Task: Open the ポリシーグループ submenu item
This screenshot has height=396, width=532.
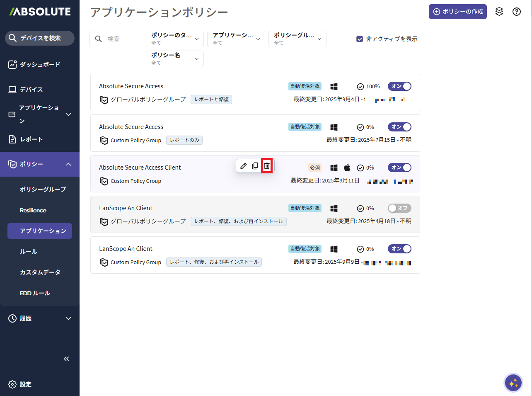Action: coord(43,189)
